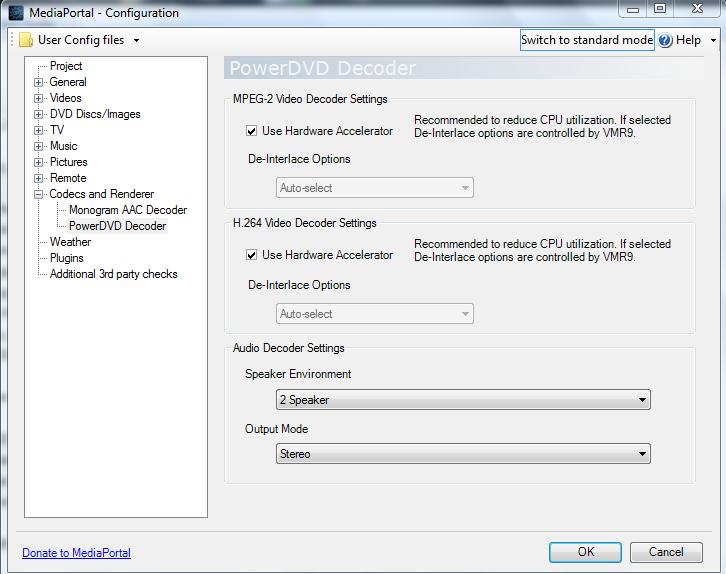Collapse the Codecs and Renderer node

click(38, 194)
